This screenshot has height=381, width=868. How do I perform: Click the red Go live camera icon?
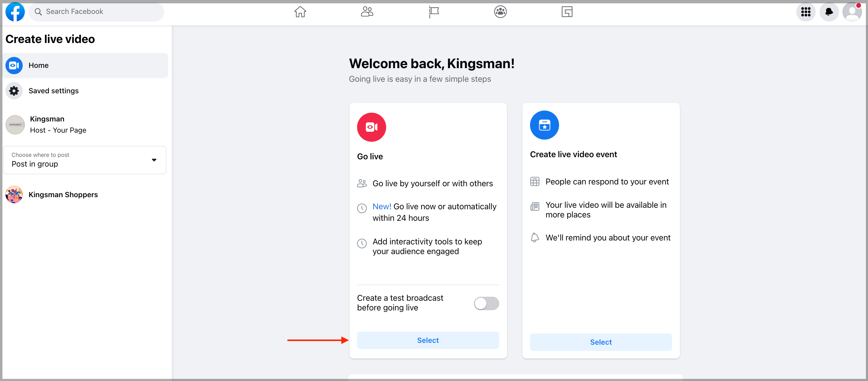371,127
